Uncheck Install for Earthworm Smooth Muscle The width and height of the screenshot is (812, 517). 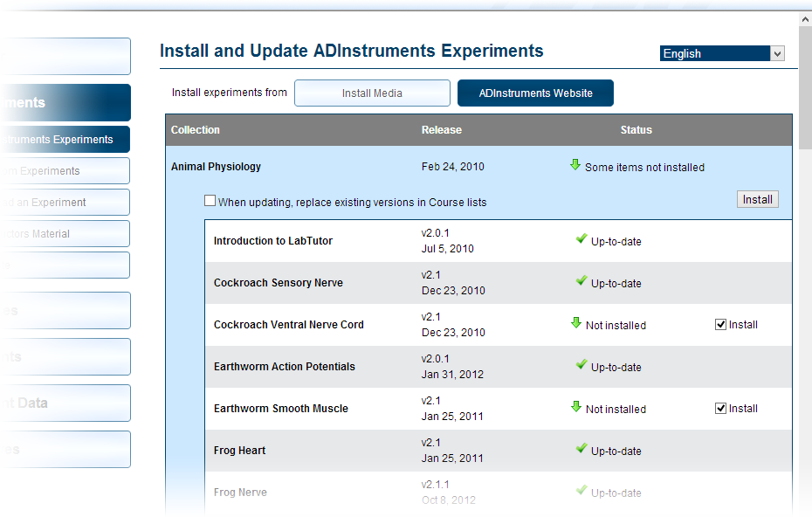tap(720, 408)
